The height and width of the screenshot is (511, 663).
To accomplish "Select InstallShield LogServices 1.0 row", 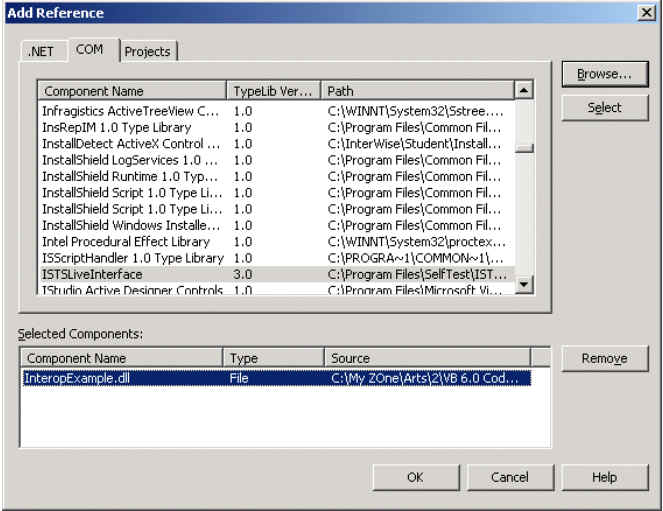I will pyautogui.click(x=277, y=160).
